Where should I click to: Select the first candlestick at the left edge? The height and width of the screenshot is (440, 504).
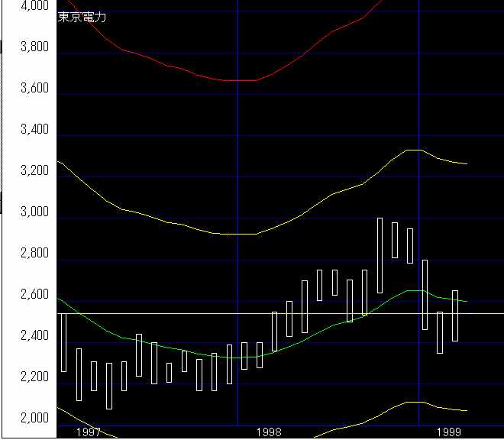click(x=63, y=342)
